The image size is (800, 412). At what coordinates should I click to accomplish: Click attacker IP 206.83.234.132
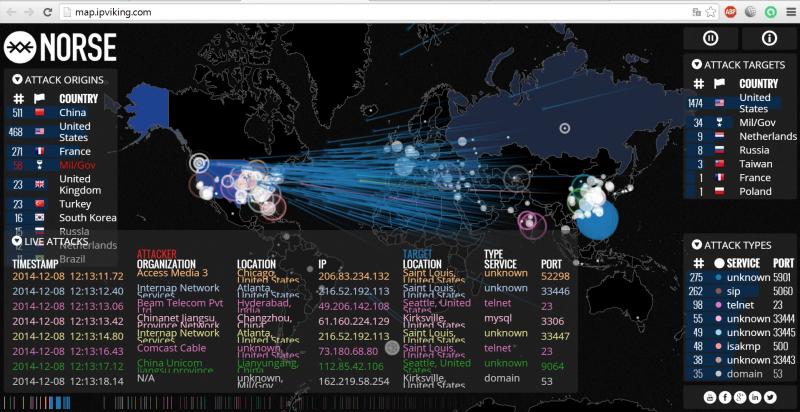click(x=354, y=276)
